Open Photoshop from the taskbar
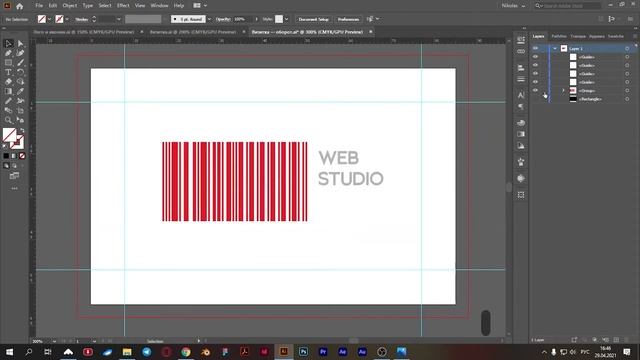640x360 pixels. pyautogui.click(x=303, y=352)
